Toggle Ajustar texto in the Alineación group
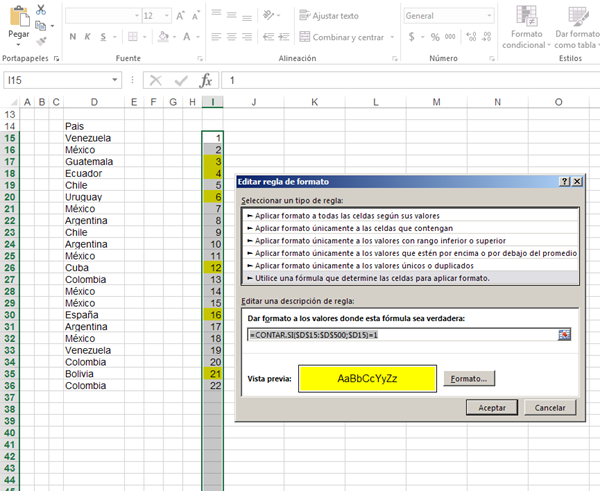Image resolution: width=600 pixels, height=491 pixels. [x=326, y=16]
